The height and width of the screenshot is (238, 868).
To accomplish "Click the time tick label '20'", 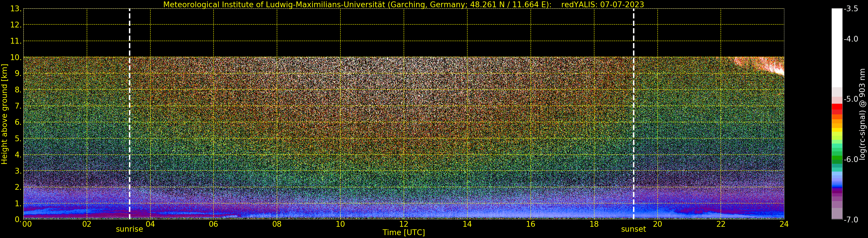I will pyautogui.click(x=657, y=224).
